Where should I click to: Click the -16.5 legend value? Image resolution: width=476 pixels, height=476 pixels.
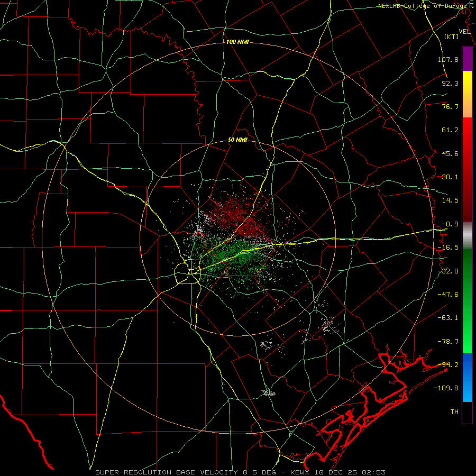(448, 248)
